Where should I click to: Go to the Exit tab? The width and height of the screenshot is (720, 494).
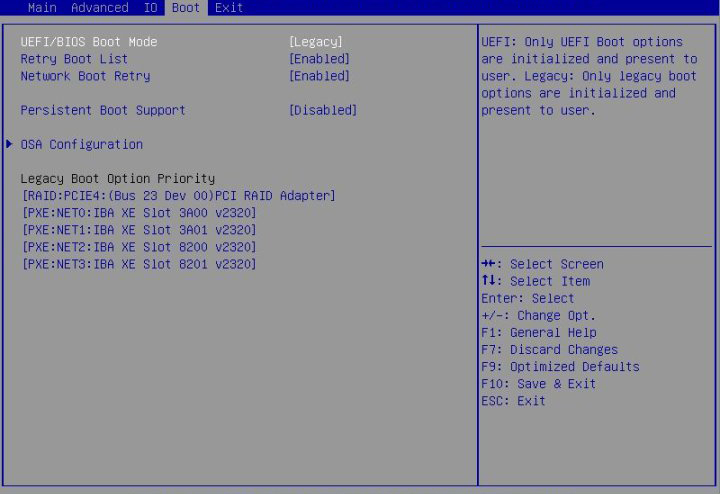click(x=229, y=8)
